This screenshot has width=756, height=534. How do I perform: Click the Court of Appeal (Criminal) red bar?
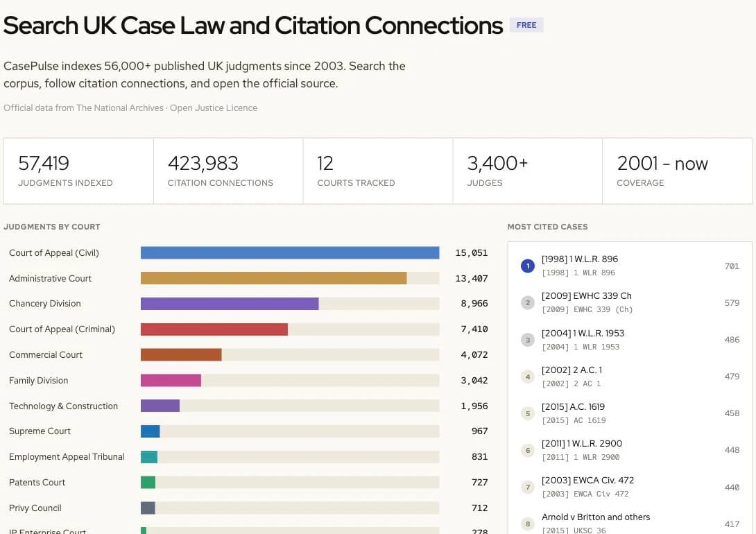tap(214, 329)
